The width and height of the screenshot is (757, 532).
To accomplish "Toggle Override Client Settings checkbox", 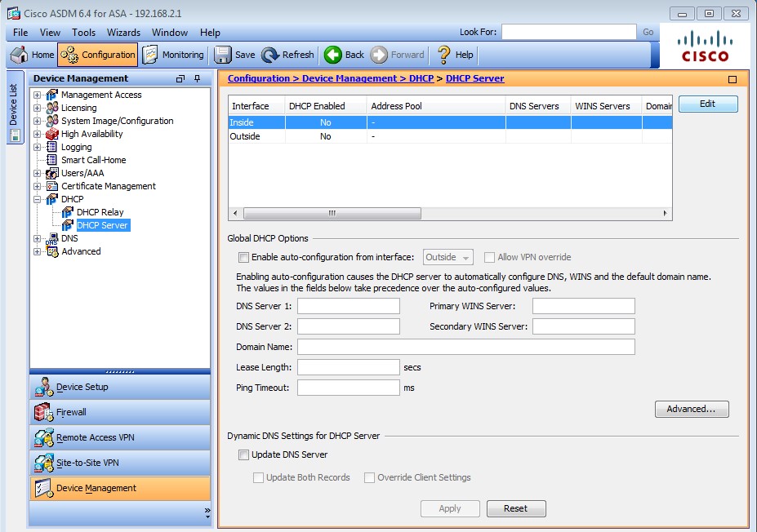I will [x=369, y=477].
